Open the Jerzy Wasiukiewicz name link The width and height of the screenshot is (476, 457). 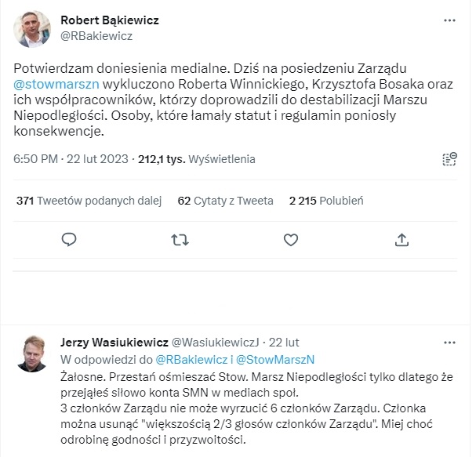[x=113, y=343]
